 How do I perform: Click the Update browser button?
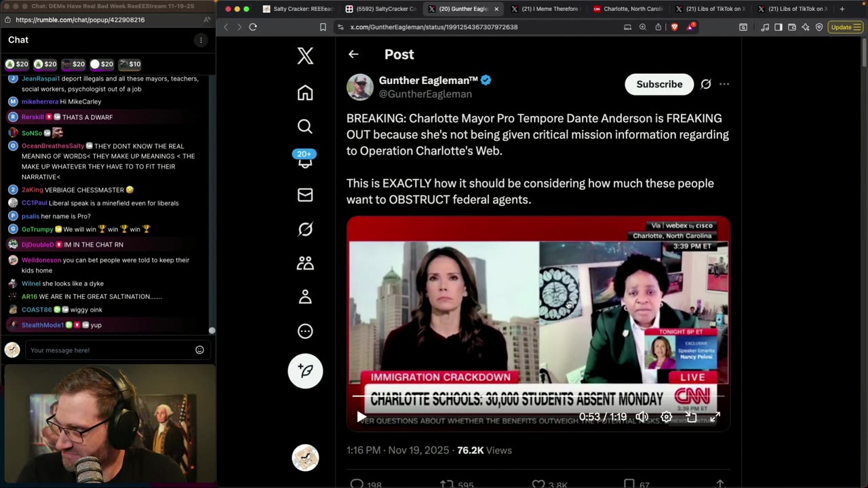pos(845,27)
